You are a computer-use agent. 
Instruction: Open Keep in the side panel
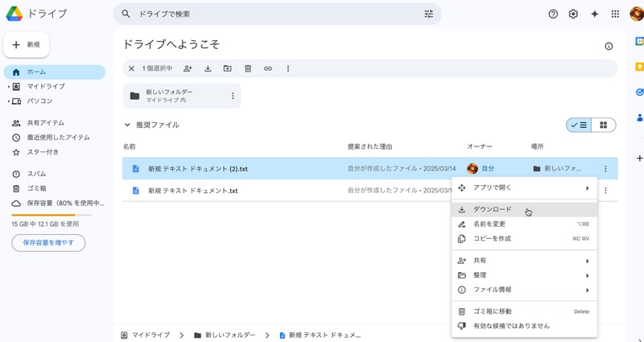click(639, 67)
